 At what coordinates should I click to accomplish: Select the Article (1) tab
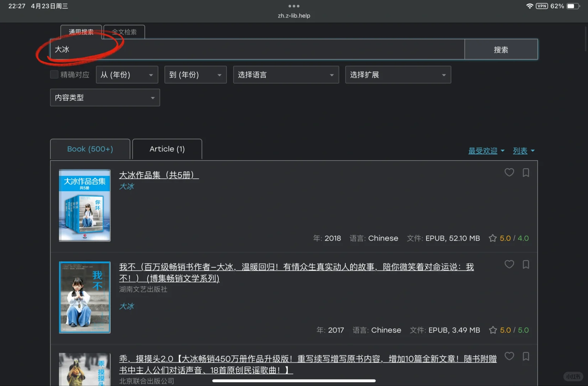pyautogui.click(x=167, y=149)
